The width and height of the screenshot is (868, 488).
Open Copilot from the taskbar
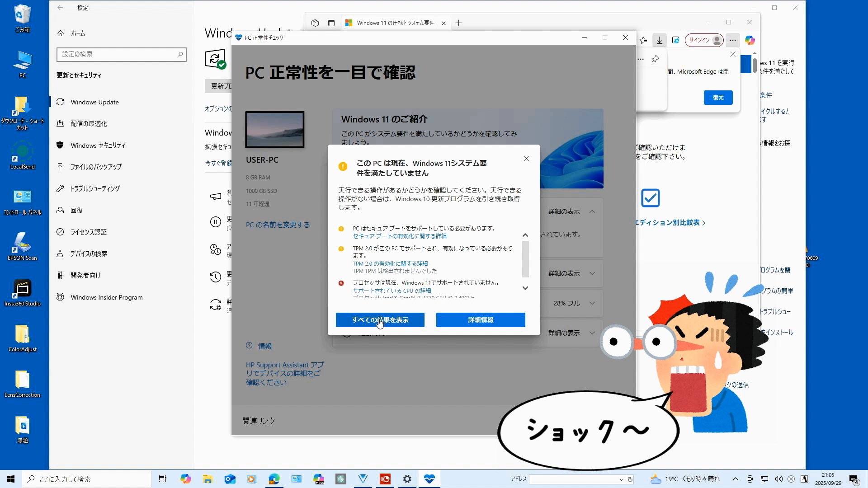coord(185,479)
